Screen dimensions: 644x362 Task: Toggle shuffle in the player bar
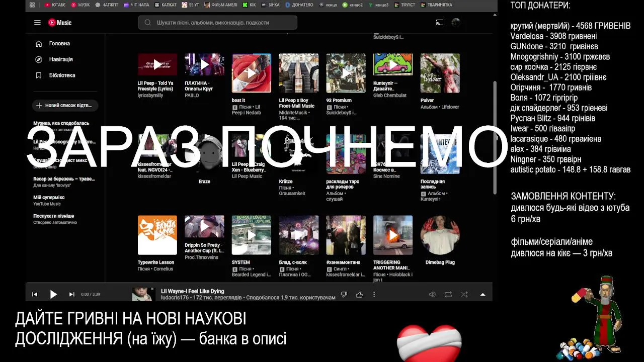464,294
